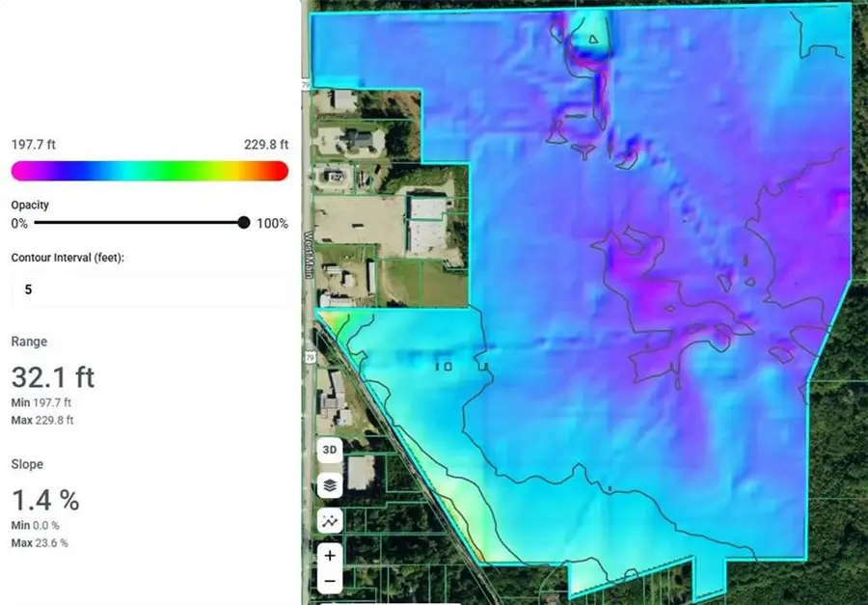Image resolution: width=868 pixels, height=605 pixels.
Task: Zoom in using the plus button
Action: tap(330, 556)
